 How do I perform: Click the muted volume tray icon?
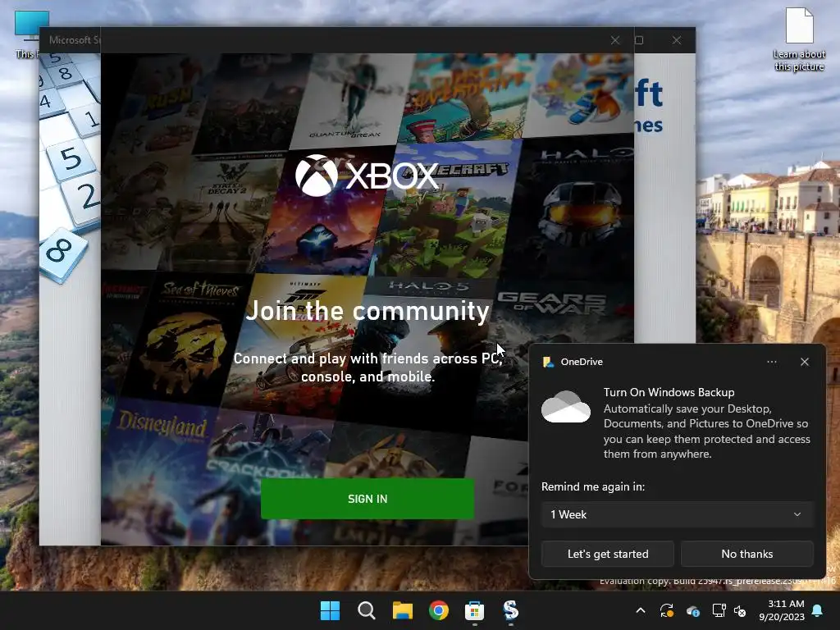point(740,610)
